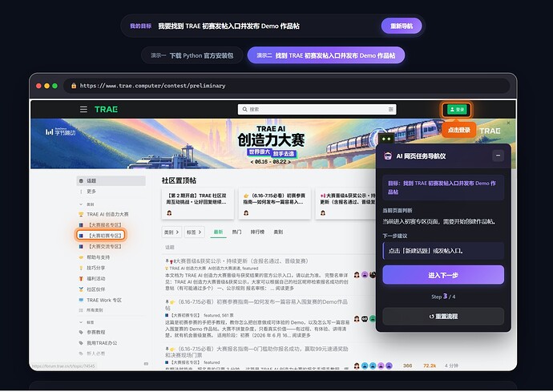Viewport: 553px width, 392px height.
Task: Click the padlock icon in the address bar
Action: coord(74,86)
